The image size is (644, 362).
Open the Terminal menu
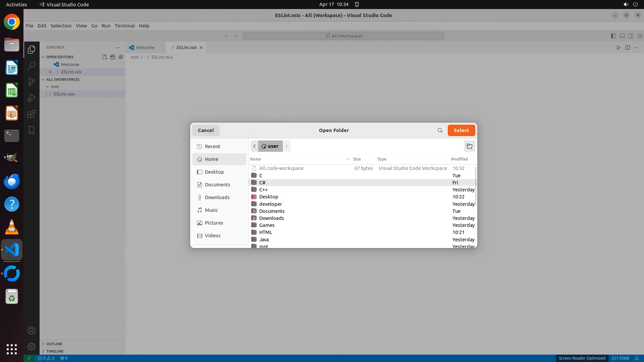[124, 26]
